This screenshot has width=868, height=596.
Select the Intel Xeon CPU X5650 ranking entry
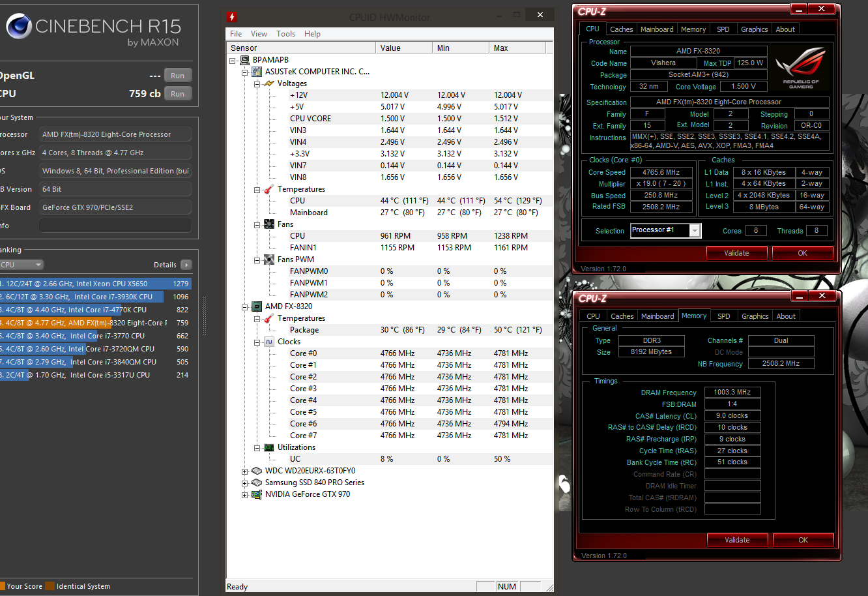[95, 284]
